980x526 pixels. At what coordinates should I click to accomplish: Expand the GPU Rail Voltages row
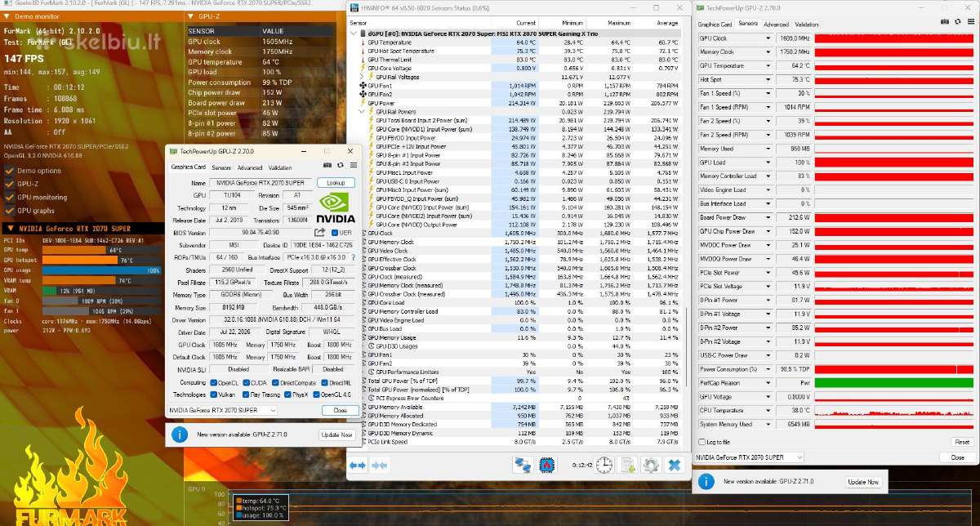(363, 77)
